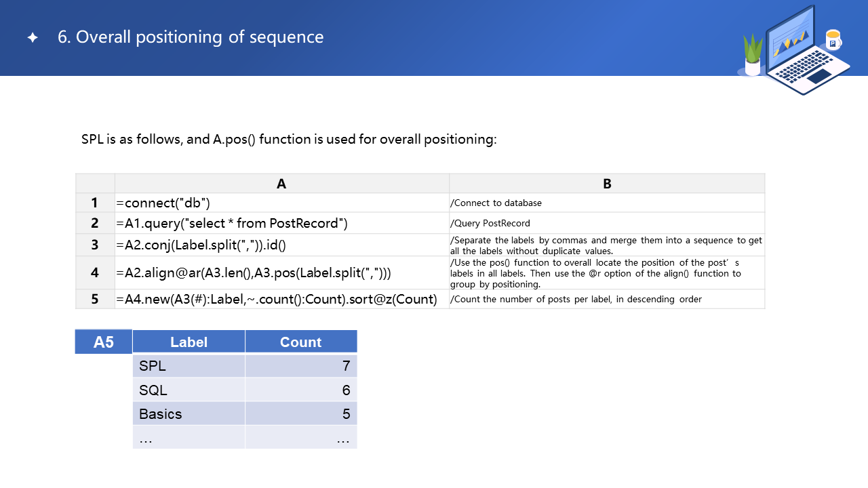Click the Label column header in the result table
The height and width of the screenshot is (488, 868).
click(189, 342)
